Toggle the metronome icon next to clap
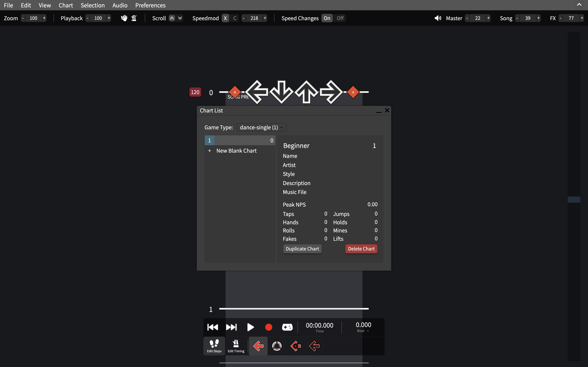The image size is (588, 367). coord(134,18)
